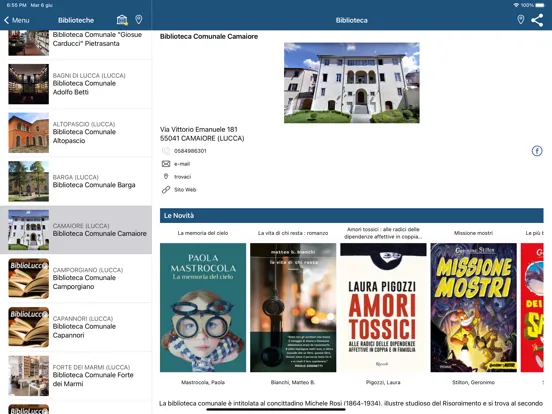Call the number 0584986301

click(190, 151)
